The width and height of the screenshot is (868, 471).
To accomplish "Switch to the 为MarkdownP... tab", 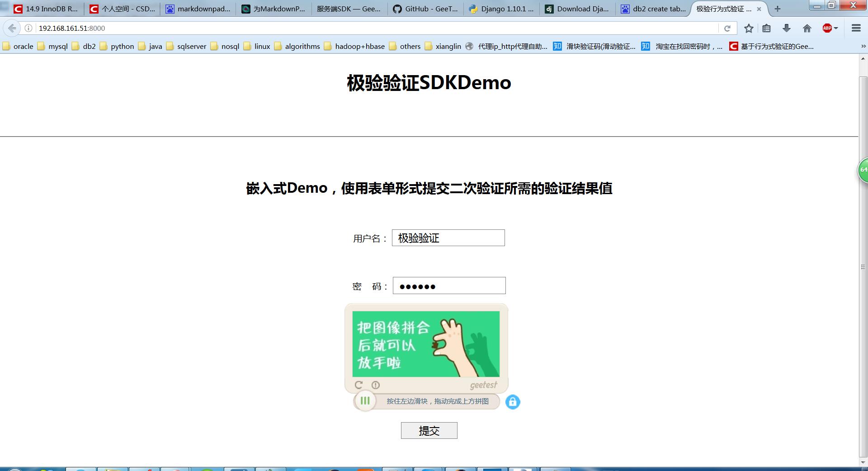I will pyautogui.click(x=274, y=9).
